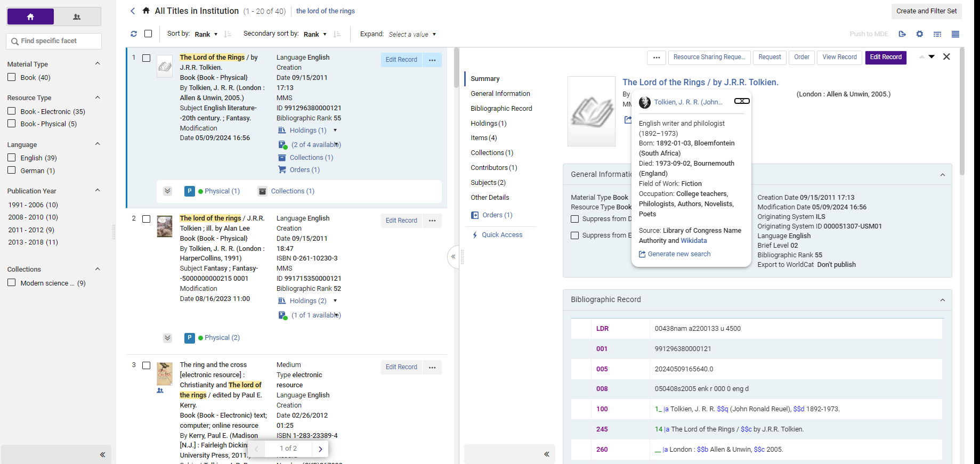Viewport: 980px width, 464px height.
Task: Switch to the full-width list view icon
Action: [x=955, y=34]
